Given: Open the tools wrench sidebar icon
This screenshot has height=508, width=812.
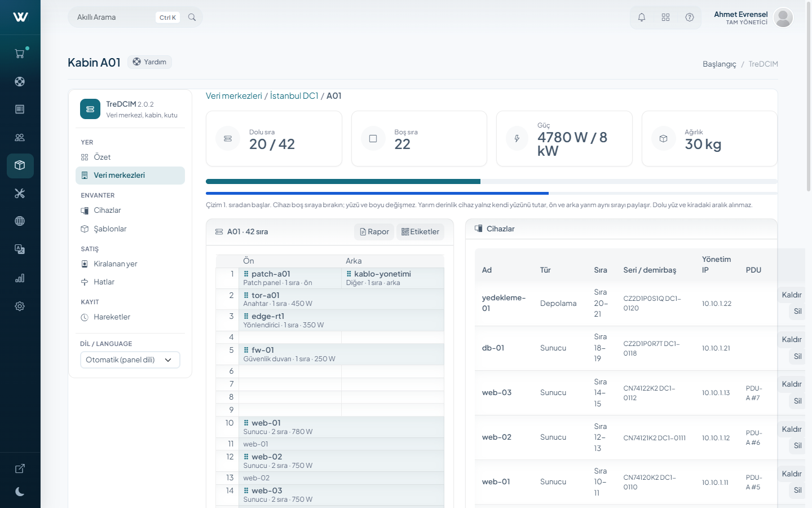Looking at the screenshot, I should pyautogui.click(x=20, y=194).
